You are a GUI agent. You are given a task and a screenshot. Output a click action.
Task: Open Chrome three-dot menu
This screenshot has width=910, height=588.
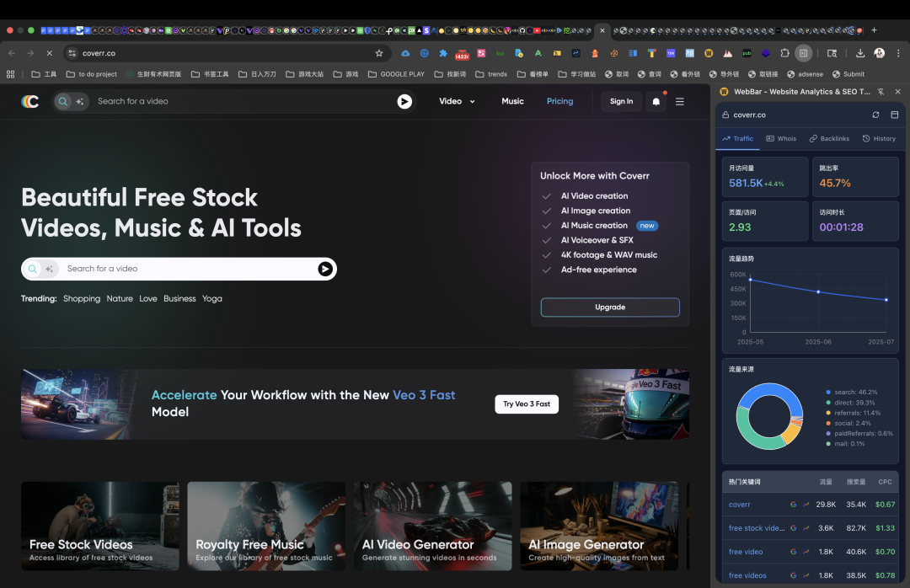coord(898,53)
